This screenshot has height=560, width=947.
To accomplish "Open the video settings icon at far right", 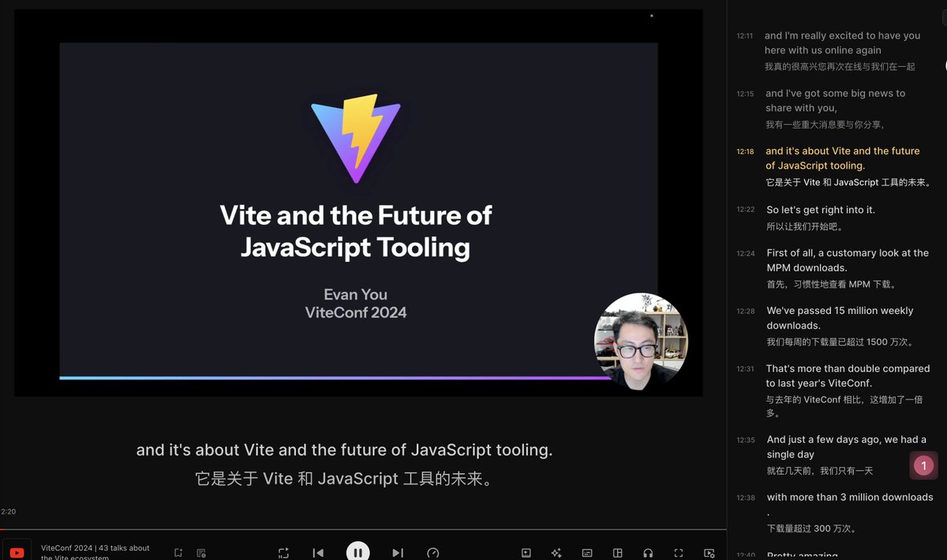I will point(709,553).
